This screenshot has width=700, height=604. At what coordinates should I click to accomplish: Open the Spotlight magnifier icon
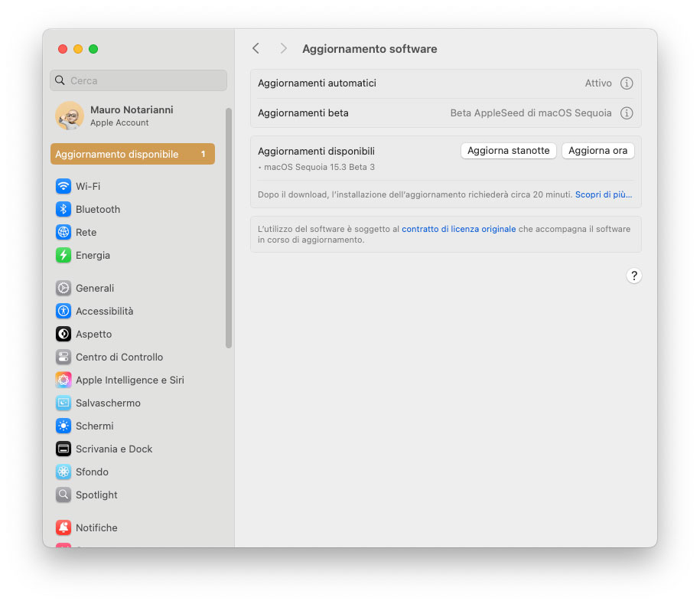pyautogui.click(x=63, y=495)
